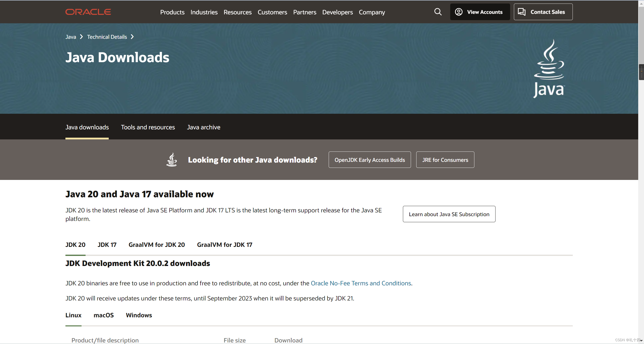Go to Technical Details breadcrumb link
The image size is (644, 344).
(107, 37)
